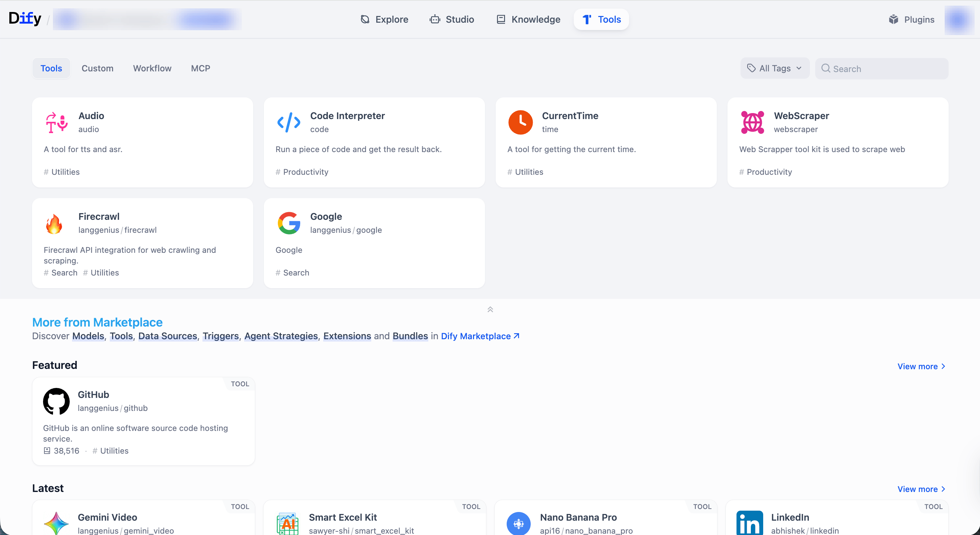
Task: Click the Google G logo icon
Action: pyautogui.click(x=289, y=223)
